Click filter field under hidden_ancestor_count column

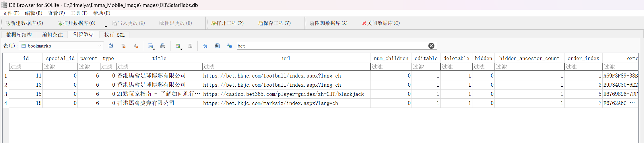pyautogui.click(x=529, y=67)
